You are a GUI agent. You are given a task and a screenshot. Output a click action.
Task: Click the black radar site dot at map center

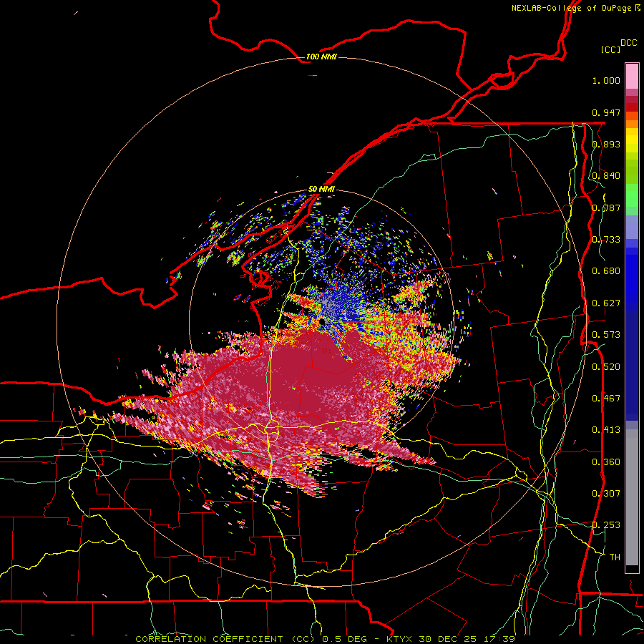tap(322, 322)
